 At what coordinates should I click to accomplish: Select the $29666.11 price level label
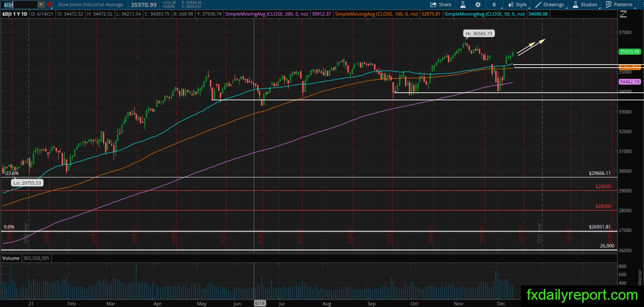pos(600,173)
